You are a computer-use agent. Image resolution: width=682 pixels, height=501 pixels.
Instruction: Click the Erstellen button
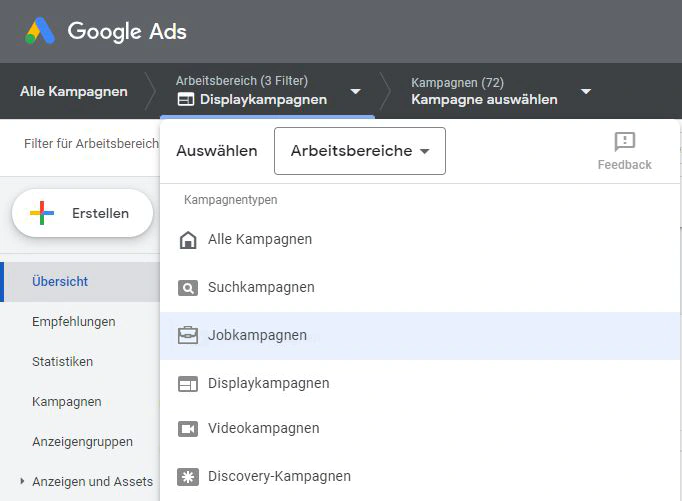point(83,213)
